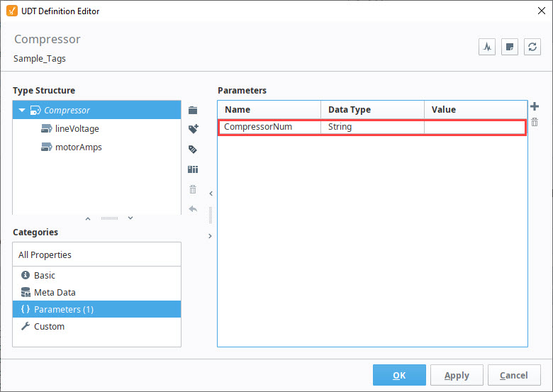
Task: Click the diagnostics pulse icon in header
Action: point(487,47)
